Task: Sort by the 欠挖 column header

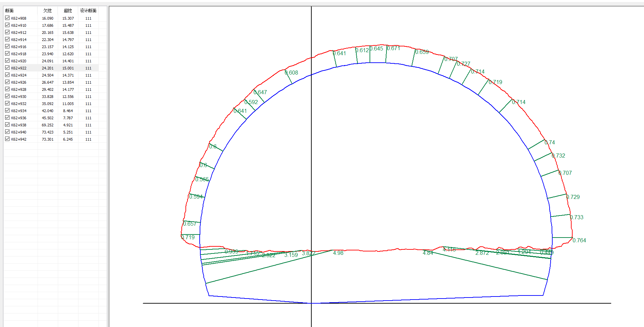Action: pos(47,11)
